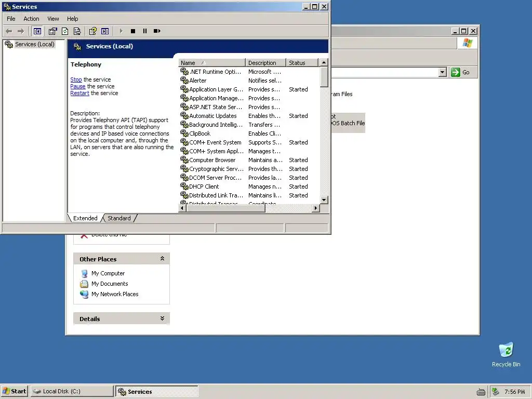
Task: Select the ASP.NET State Service icon
Action: tap(184, 107)
